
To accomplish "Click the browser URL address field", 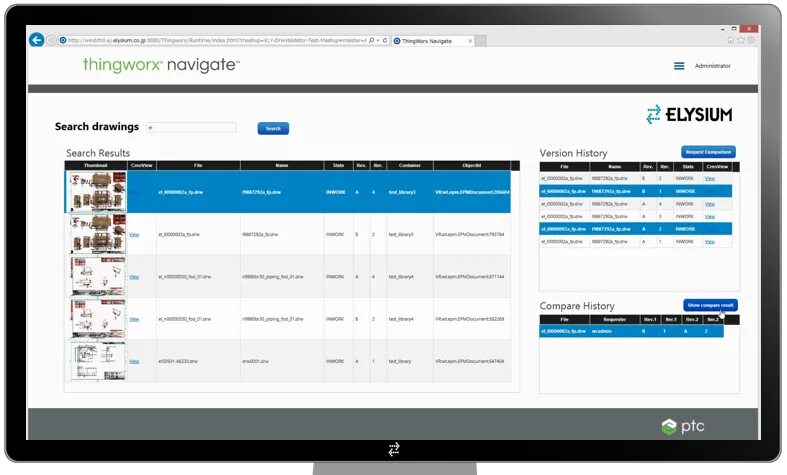I will coord(217,40).
